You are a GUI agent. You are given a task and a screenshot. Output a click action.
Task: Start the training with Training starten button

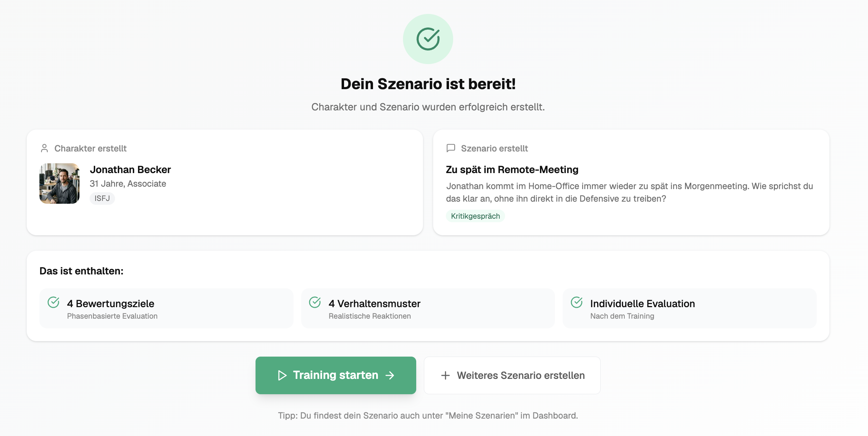[x=335, y=375]
